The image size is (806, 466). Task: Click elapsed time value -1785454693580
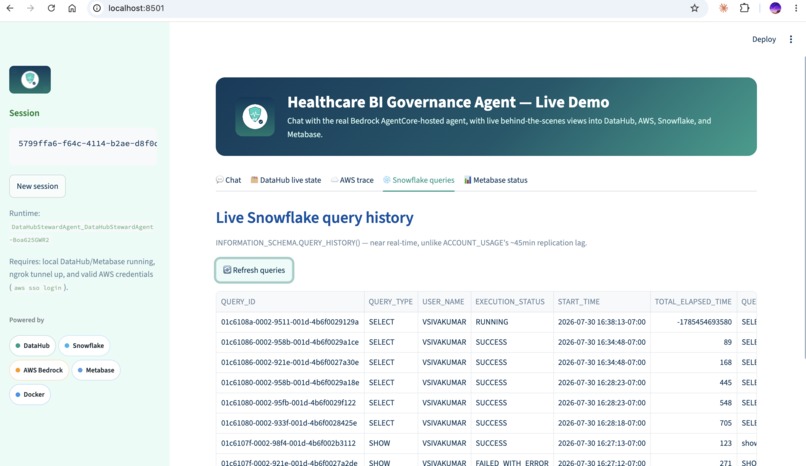[693, 322]
